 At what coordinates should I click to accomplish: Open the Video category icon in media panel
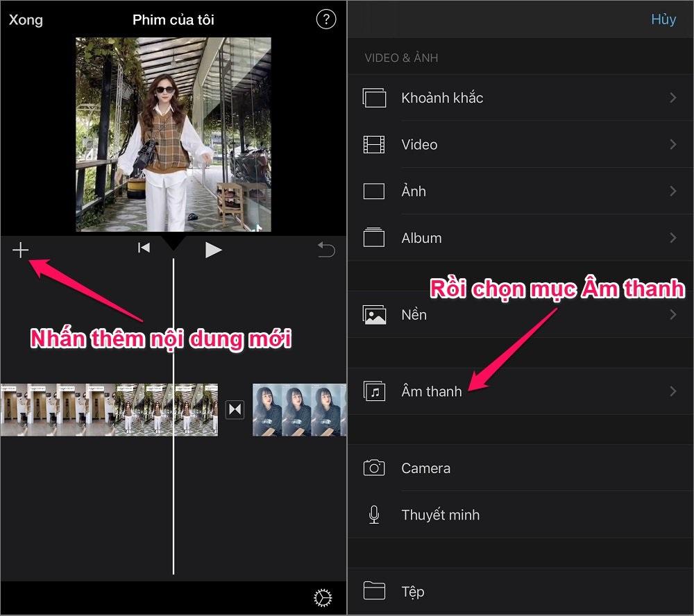coord(374,144)
